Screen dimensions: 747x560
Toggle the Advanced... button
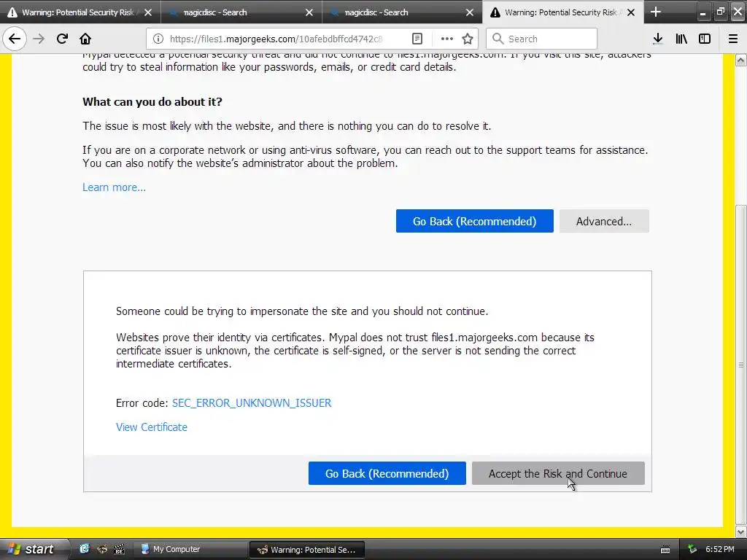pyautogui.click(x=603, y=221)
